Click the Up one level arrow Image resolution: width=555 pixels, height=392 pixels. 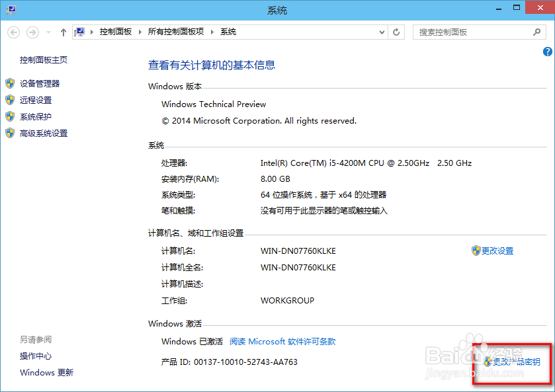[x=63, y=31]
